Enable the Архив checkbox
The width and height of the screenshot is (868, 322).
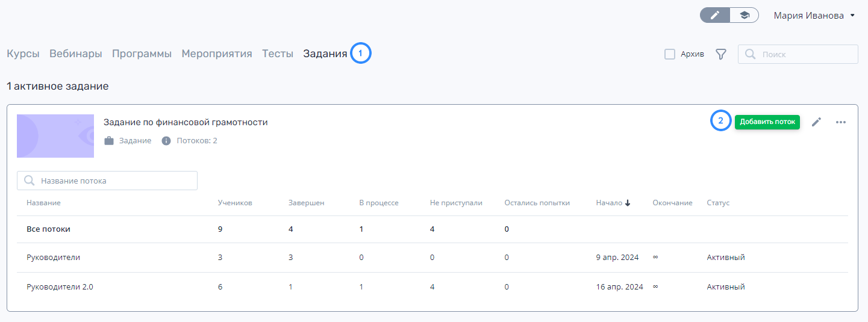[669, 54]
